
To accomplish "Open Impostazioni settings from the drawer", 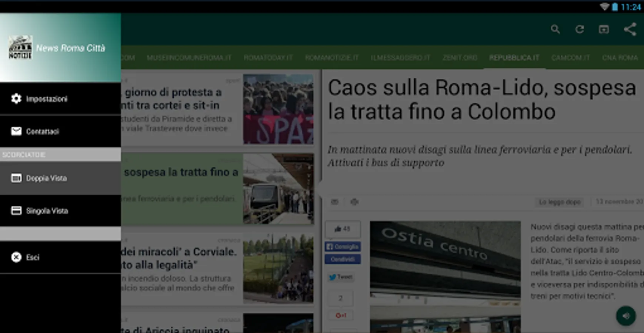I will (60, 99).
